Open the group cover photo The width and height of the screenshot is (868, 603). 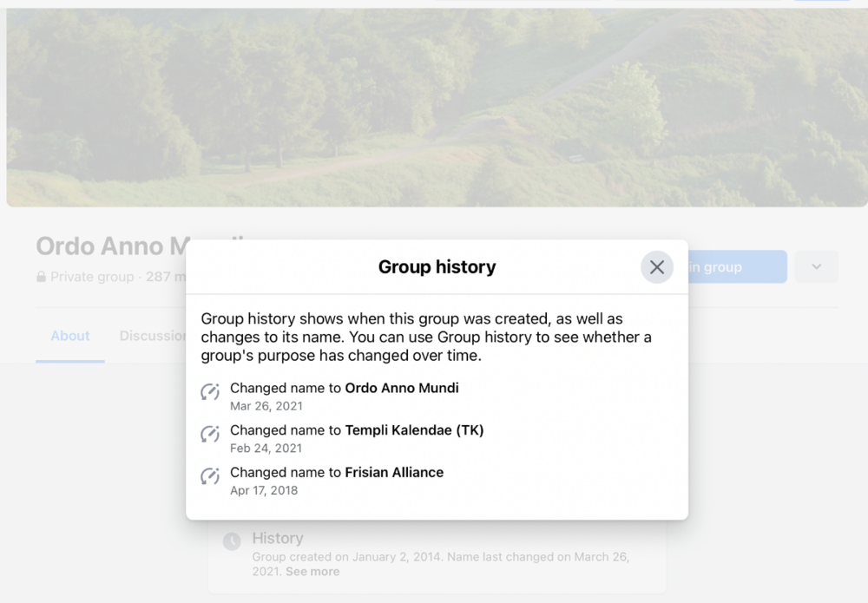click(x=437, y=108)
